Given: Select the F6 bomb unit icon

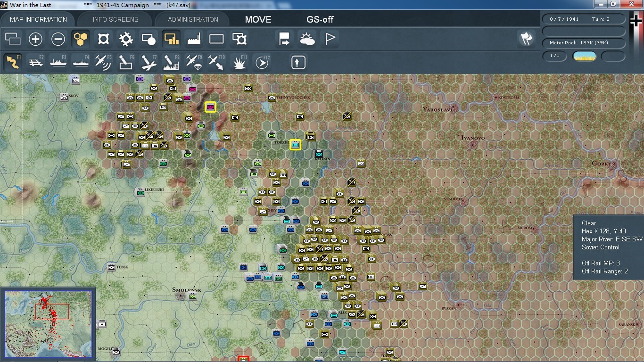Looking at the screenshot, I should [x=126, y=62].
